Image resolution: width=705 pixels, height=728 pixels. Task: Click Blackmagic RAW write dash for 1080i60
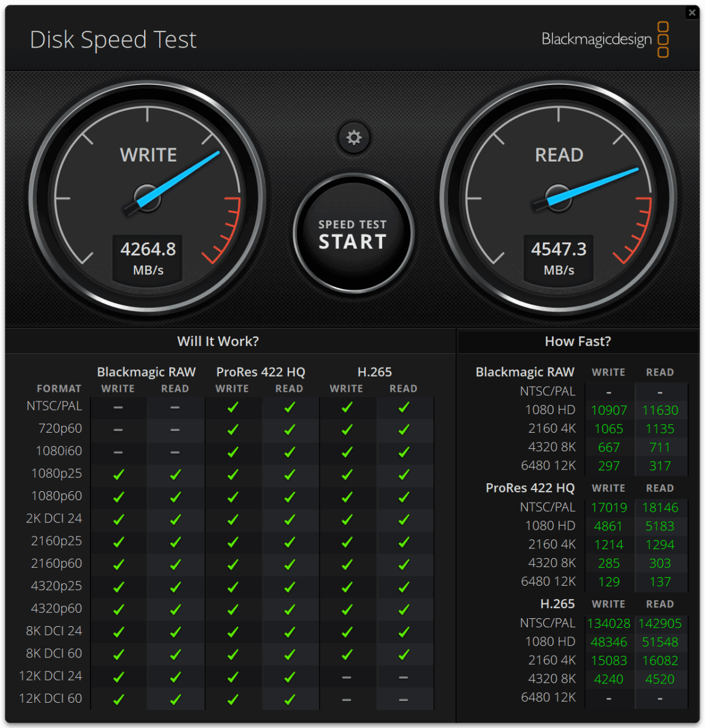point(118,452)
